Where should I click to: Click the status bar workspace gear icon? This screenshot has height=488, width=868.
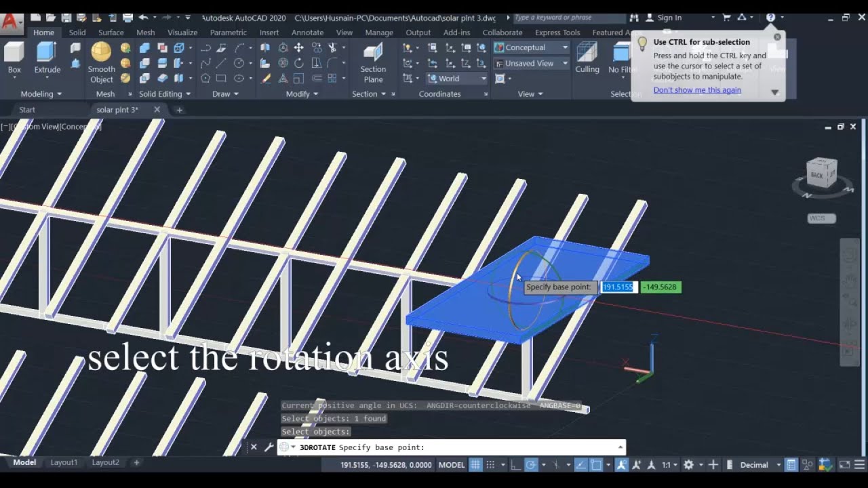(688, 465)
